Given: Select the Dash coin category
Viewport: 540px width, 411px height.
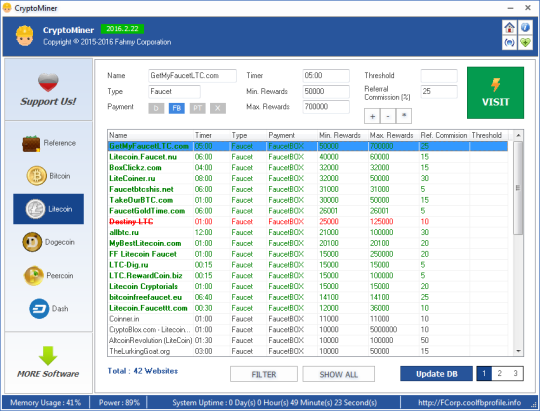Looking at the screenshot, I should click(49, 308).
